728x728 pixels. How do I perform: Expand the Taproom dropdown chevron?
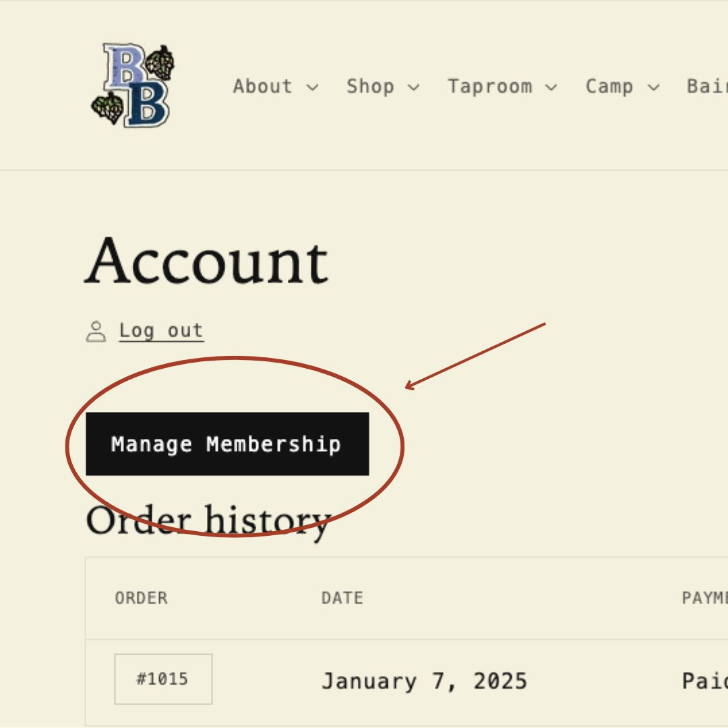click(551, 88)
